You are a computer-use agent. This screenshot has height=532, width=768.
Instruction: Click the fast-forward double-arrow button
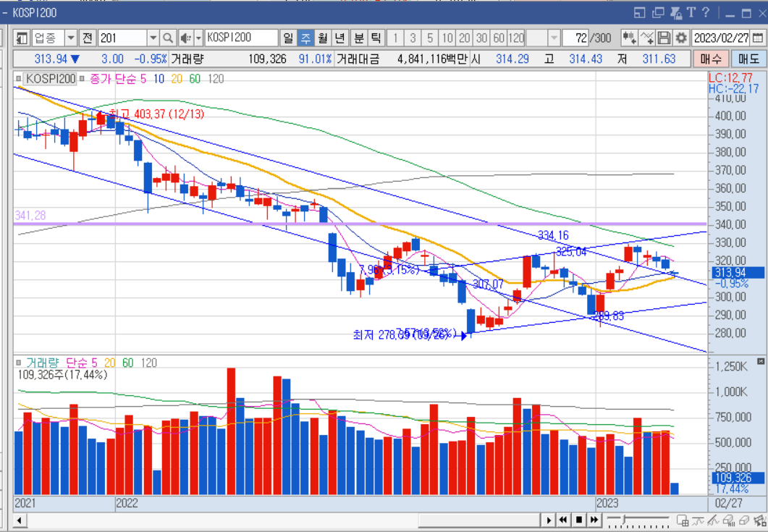(594, 520)
